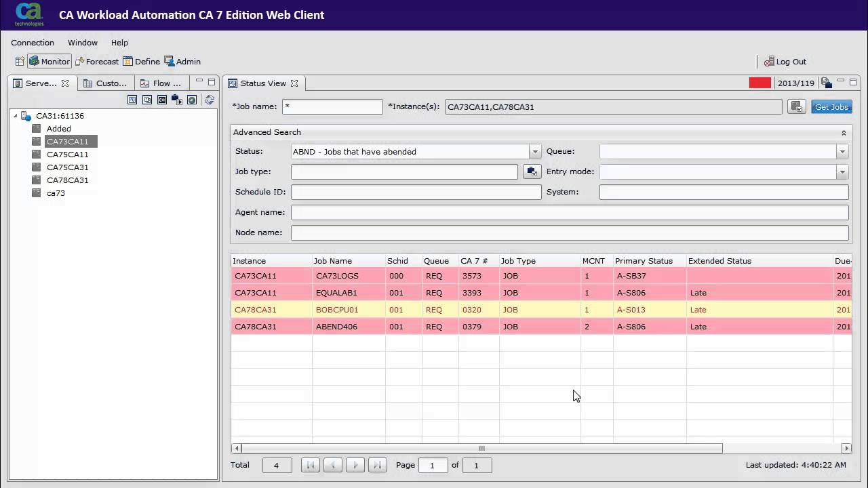Select ca73 in the server tree
This screenshot has width=868, height=488.
(x=56, y=193)
